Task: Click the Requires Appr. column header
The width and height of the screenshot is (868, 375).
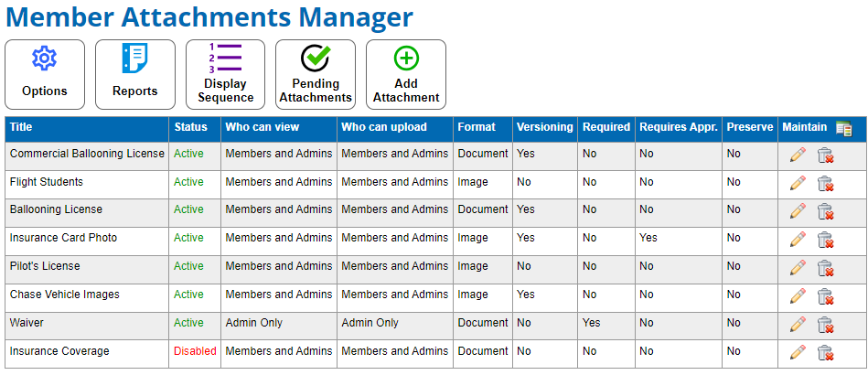Action: tap(678, 127)
